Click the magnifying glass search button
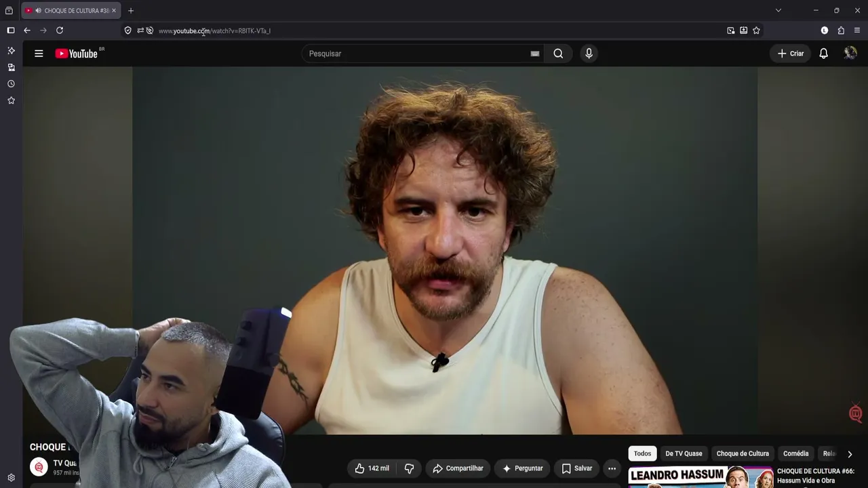The image size is (868, 488). pos(558,54)
